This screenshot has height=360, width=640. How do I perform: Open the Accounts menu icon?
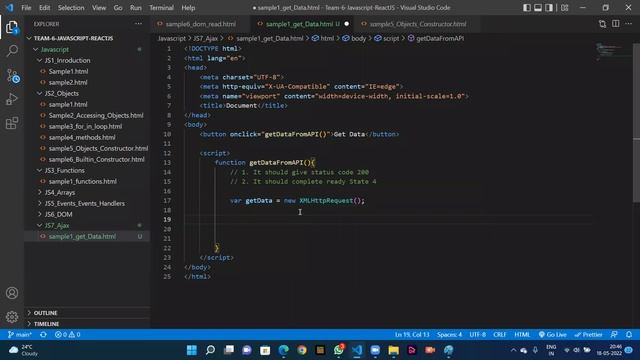pos(12,293)
